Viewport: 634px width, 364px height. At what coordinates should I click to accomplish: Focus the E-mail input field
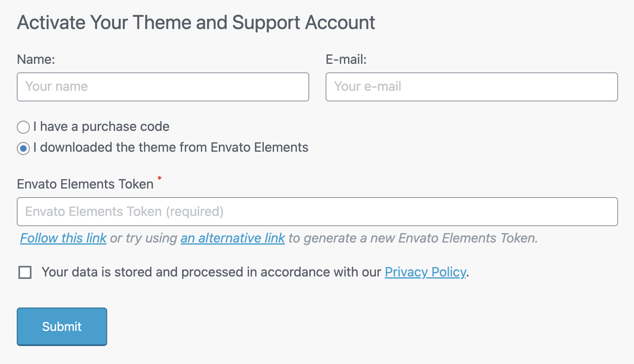coord(471,87)
